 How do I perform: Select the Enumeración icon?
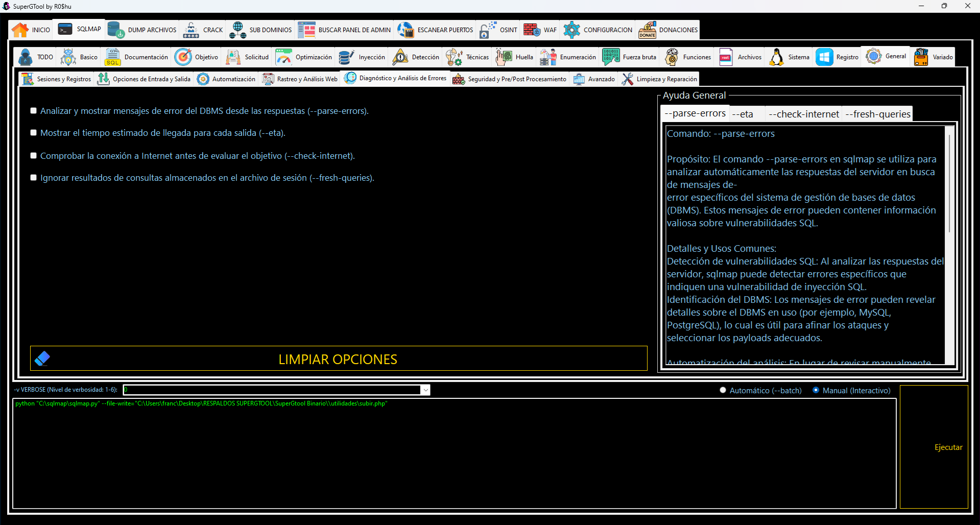(548, 57)
